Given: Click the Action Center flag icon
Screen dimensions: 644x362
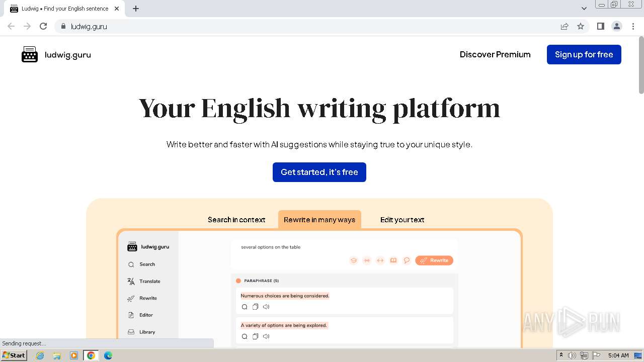Looking at the screenshot, I should click(x=596, y=355).
